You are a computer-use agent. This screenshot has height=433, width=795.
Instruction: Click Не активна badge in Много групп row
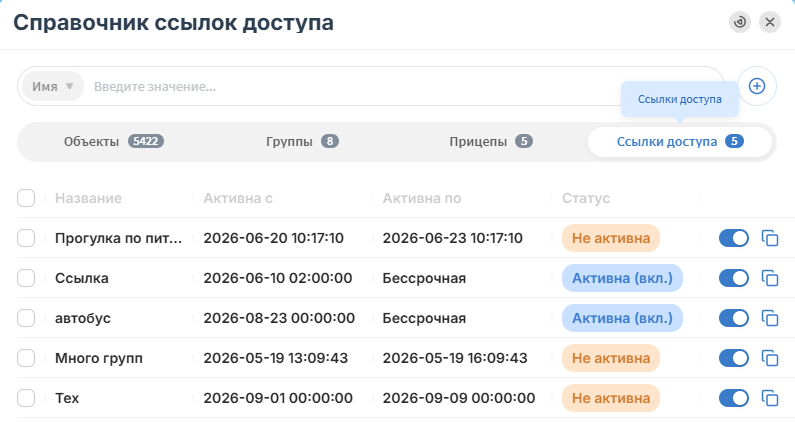pos(610,358)
